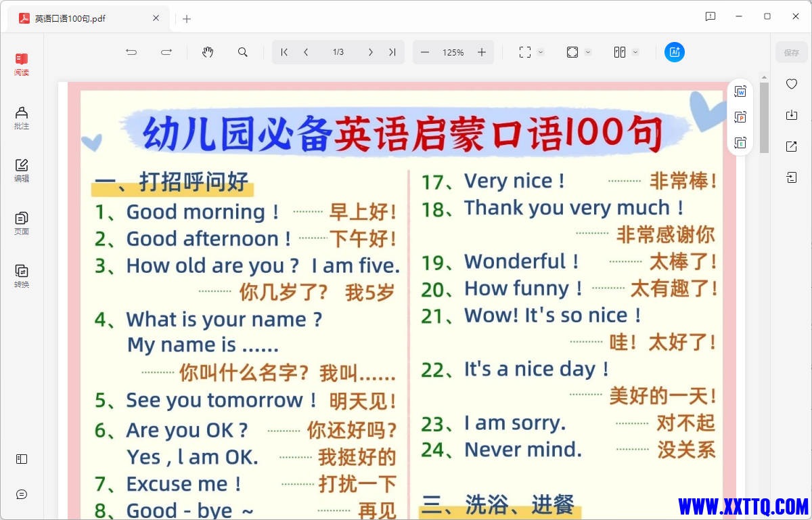Click the convert to Excel floating icon
This screenshot has height=520, width=812.
coord(740,143)
